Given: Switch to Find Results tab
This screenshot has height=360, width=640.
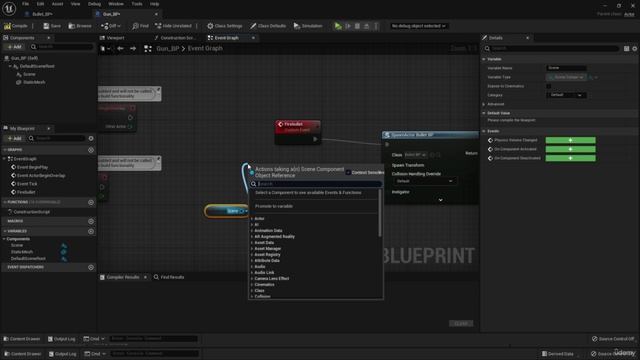Looking at the screenshot, I should [169, 277].
